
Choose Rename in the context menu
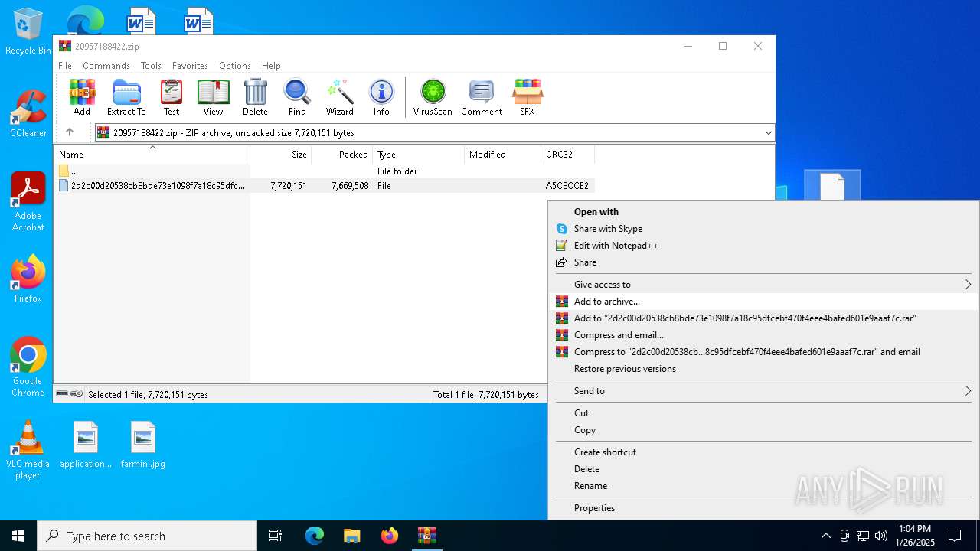(764, 486)
